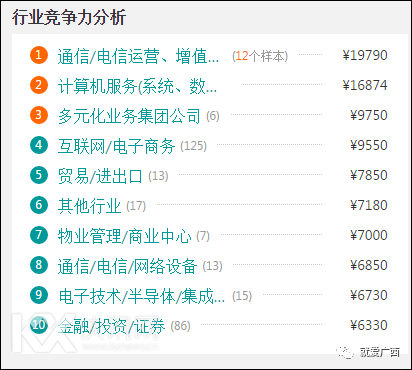
Task: Open 互联网/电子商务 industry link
Action: pyautogui.click(x=116, y=146)
